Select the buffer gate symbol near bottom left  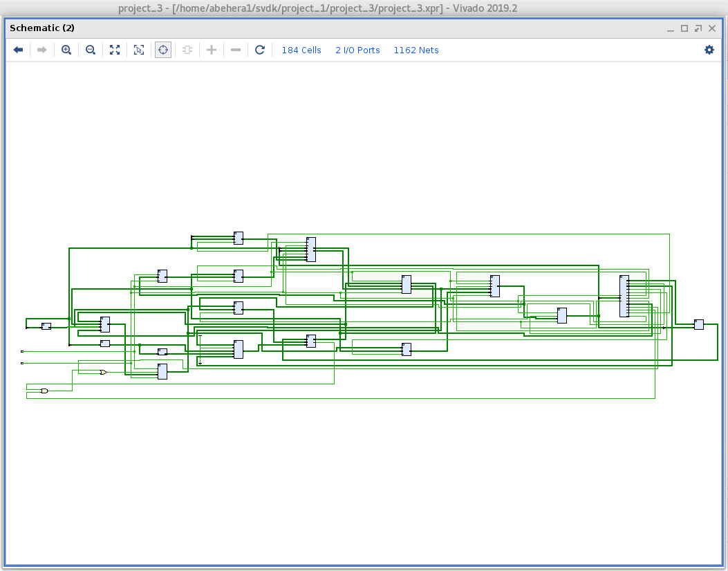(x=103, y=373)
